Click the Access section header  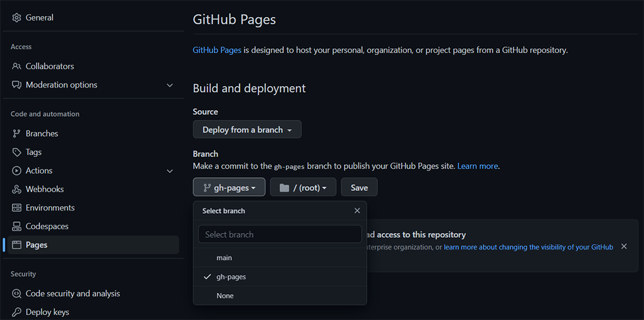pyautogui.click(x=21, y=47)
